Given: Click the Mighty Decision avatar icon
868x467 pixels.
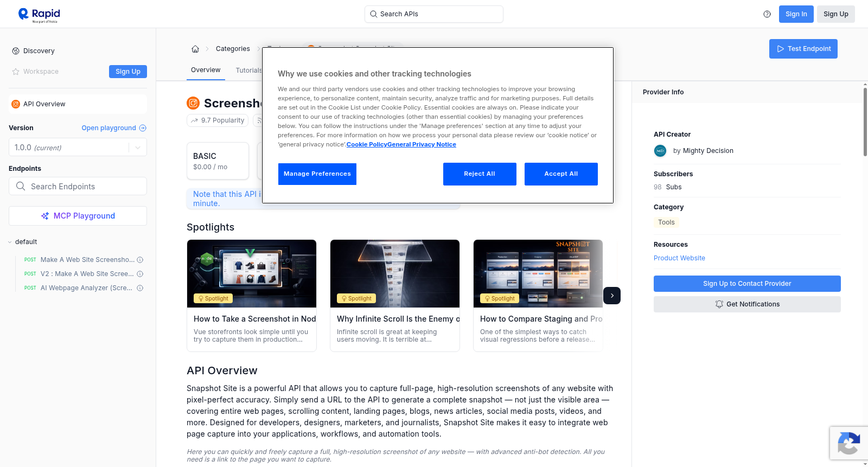Looking at the screenshot, I should point(660,151).
